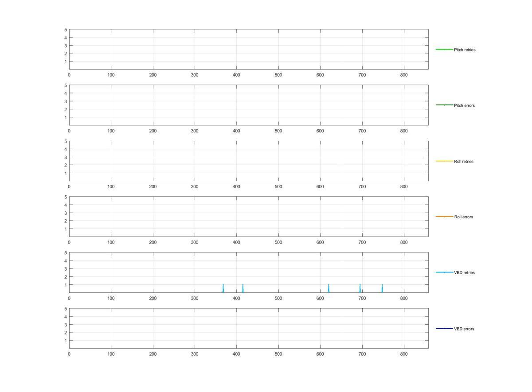Click the y-axis 5 label of Pitch retries plot

65,30
